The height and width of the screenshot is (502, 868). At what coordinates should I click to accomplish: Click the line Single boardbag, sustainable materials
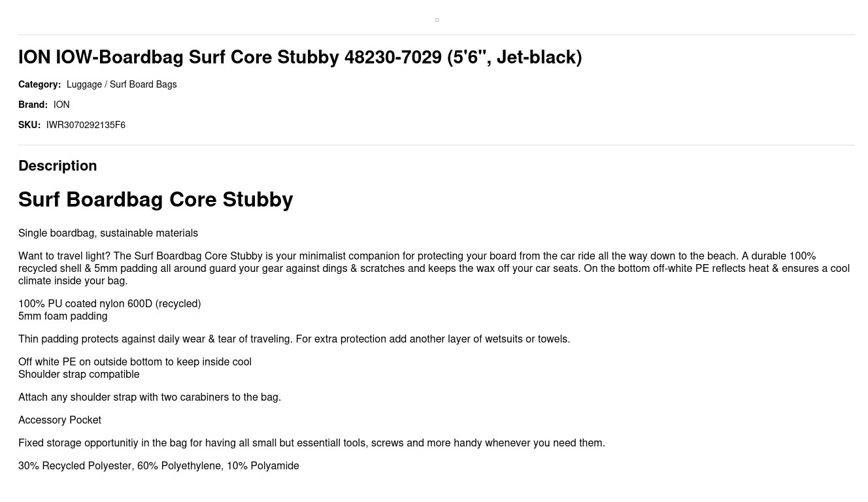click(108, 233)
